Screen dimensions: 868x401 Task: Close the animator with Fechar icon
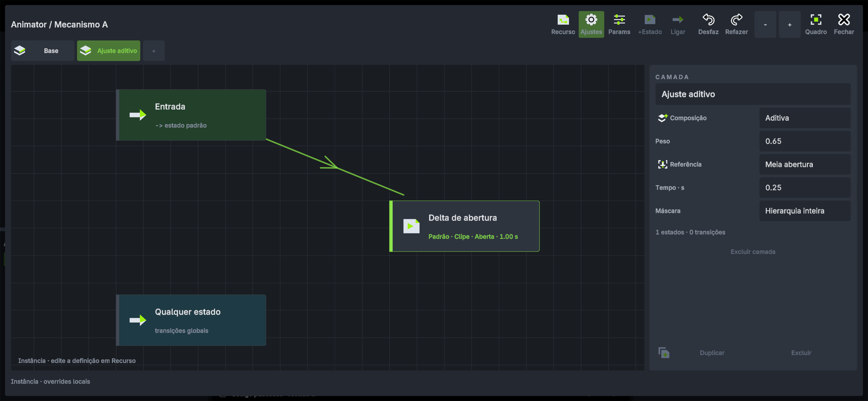[844, 24]
